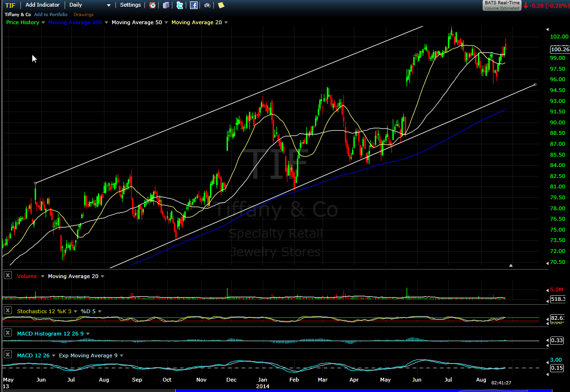This screenshot has height=392, width=570.
Task: Expand Moving Average 50 options arrow
Action: tap(167, 23)
